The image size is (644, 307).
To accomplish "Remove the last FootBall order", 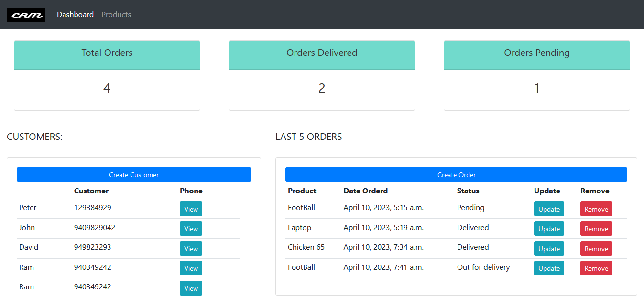I will 596,268.
